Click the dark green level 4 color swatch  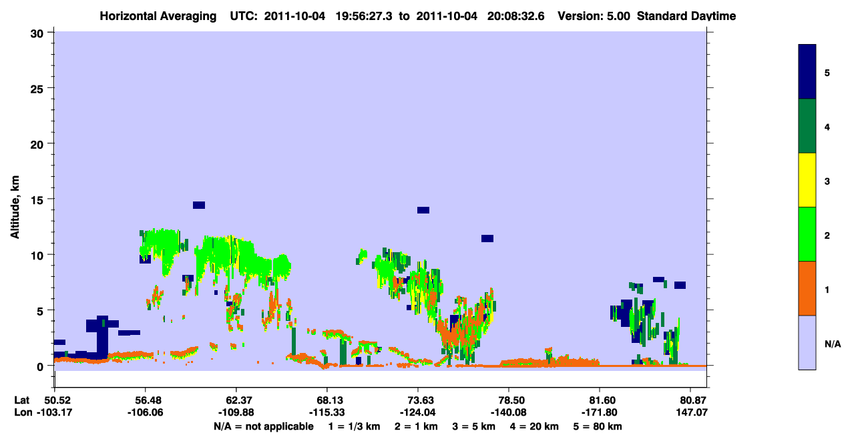pyautogui.click(x=807, y=126)
